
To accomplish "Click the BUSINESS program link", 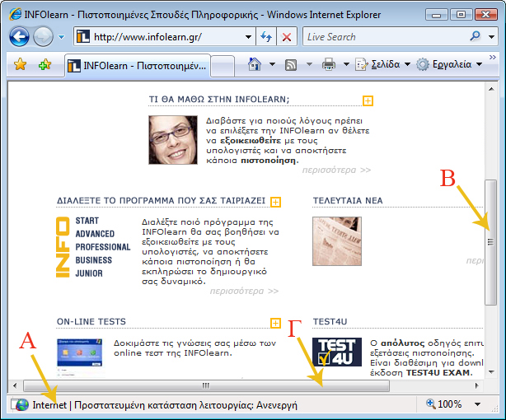I will (94, 260).
